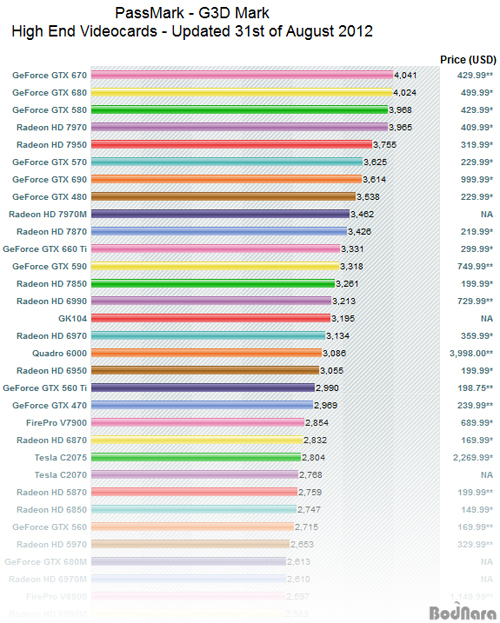Open the Radeon HD 7870 label
The width and height of the screenshot is (500, 623).
[x=51, y=232]
